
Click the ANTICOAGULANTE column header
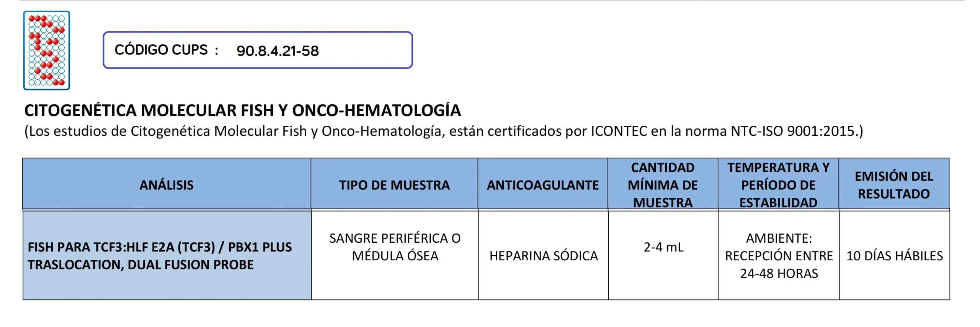point(542,185)
